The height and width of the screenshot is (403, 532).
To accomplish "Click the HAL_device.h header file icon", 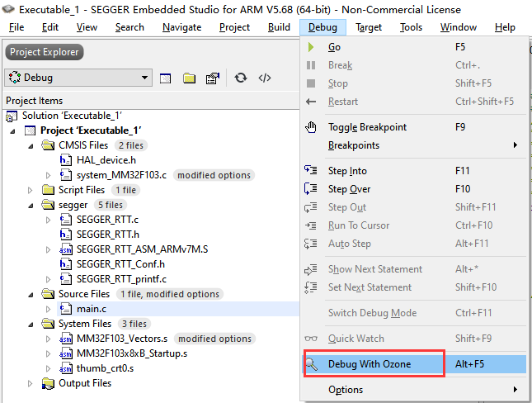I will point(65,160).
